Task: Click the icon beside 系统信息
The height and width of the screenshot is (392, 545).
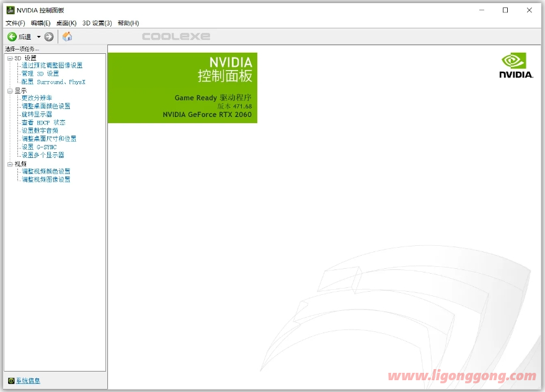Action: (11, 381)
